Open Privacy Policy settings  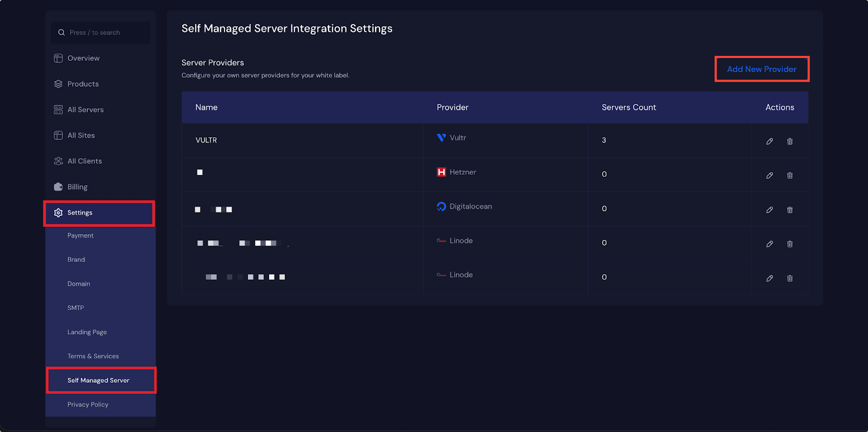coord(88,404)
